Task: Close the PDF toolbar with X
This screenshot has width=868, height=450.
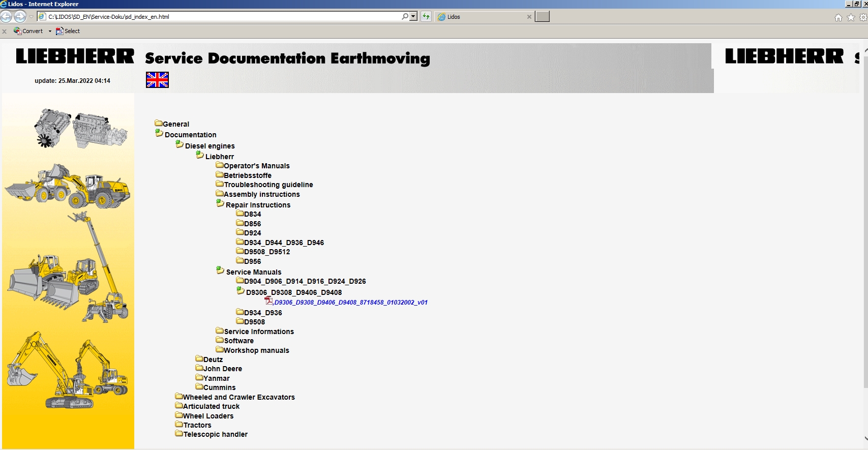Action: click(x=5, y=31)
